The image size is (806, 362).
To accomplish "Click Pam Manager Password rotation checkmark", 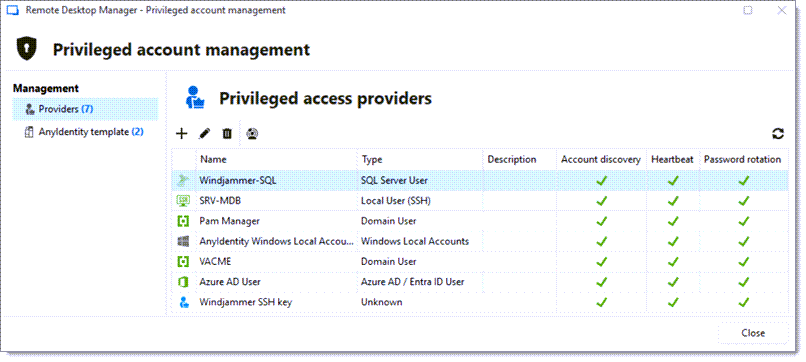I will [743, 221].
